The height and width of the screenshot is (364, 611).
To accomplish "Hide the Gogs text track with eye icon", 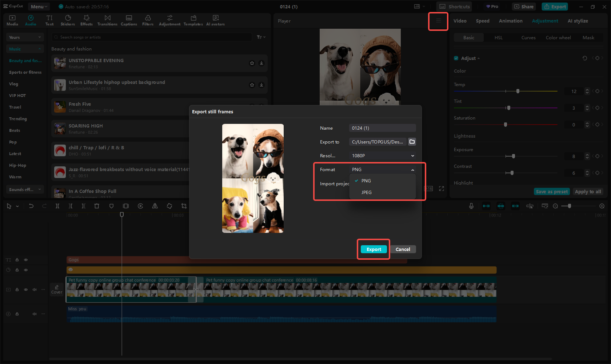I will pos(26,260).
